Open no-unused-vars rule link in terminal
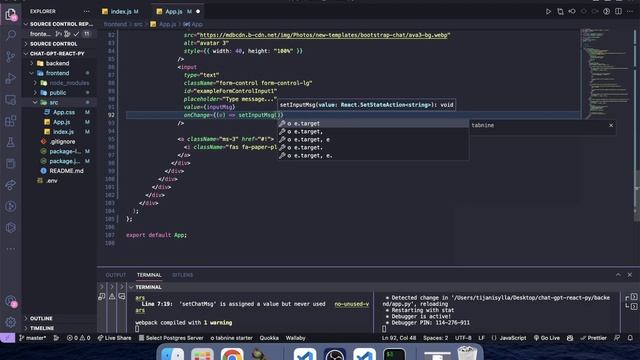 [x=351, y=304]
